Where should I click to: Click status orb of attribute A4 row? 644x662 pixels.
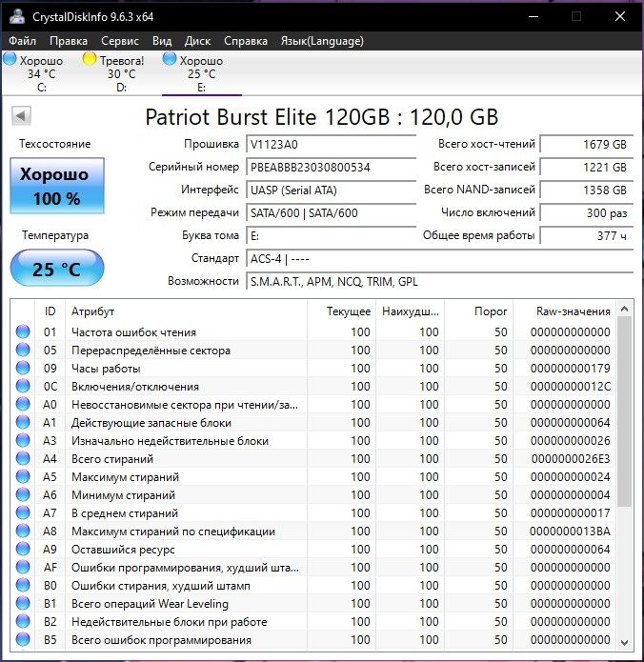[x=23, y=458]
